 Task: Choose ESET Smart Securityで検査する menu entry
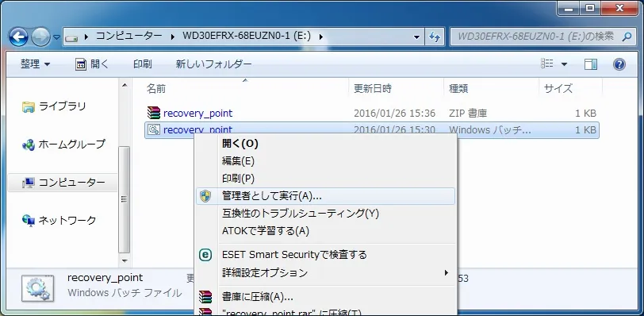pyautogui.click(x=326, y=255)
